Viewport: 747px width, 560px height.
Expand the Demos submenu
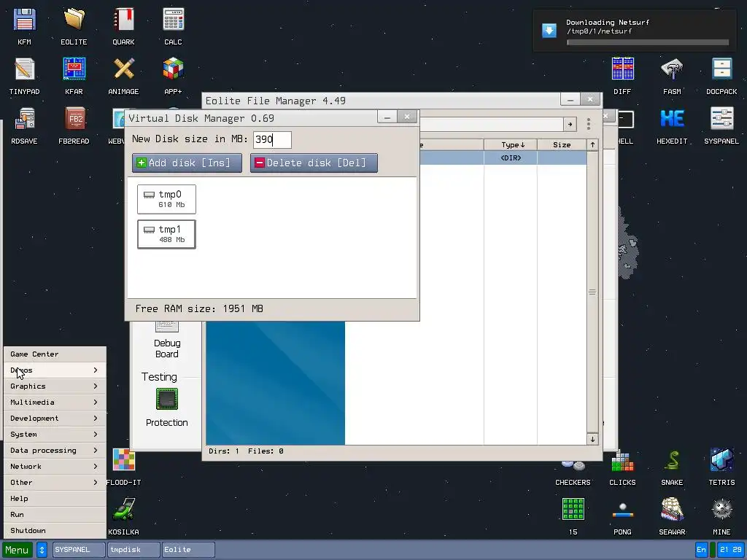55,370
